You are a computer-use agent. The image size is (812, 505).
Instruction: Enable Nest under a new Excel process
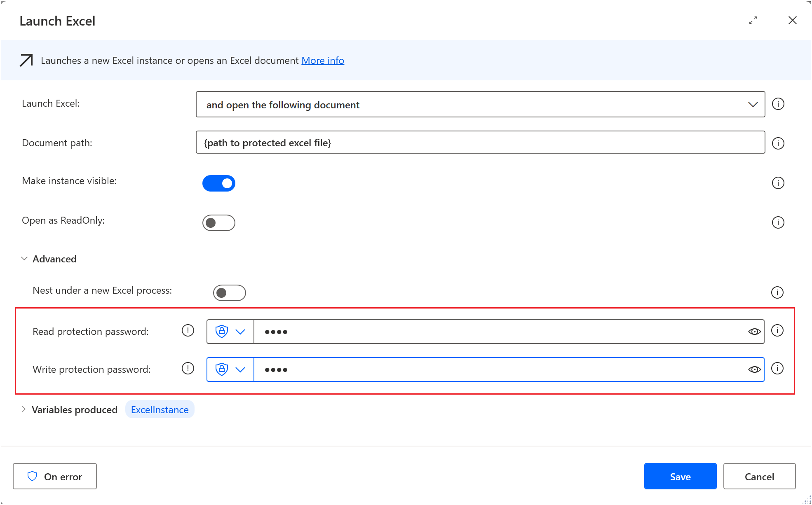click(229, 292)
